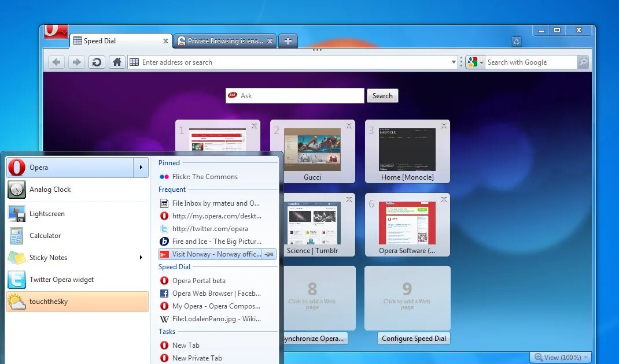
Task: Unpin icon beside Visit Norway entry
Action: pyautogui.click(x=270, y=254)
